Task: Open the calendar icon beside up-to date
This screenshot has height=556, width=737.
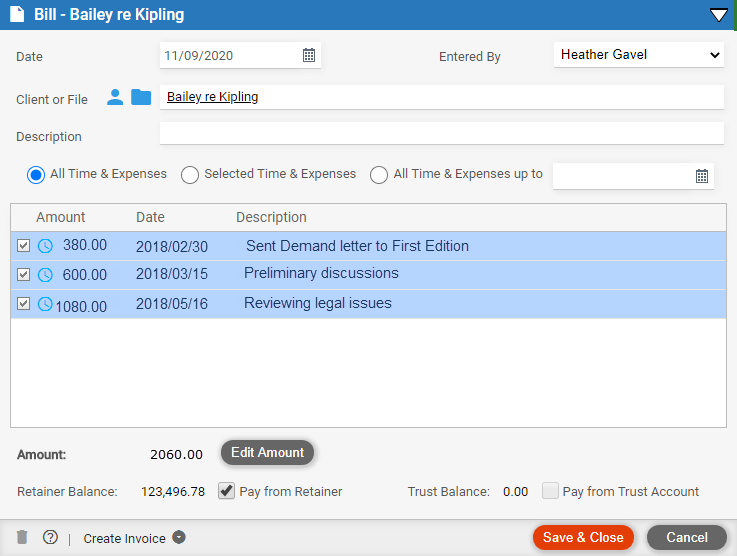Action: coord(702,176)
